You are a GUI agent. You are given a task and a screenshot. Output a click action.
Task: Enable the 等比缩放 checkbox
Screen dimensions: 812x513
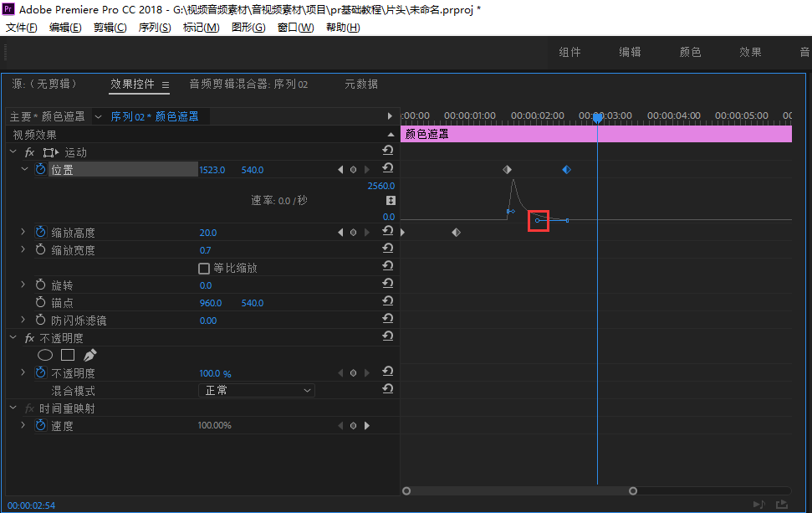(204, 269)
